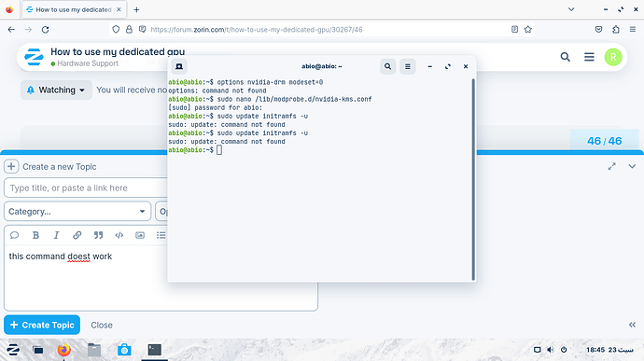Viewport: 644px width, 361px height.
Task: Open Software store from taskbar
Action: [x=124, y=350]
